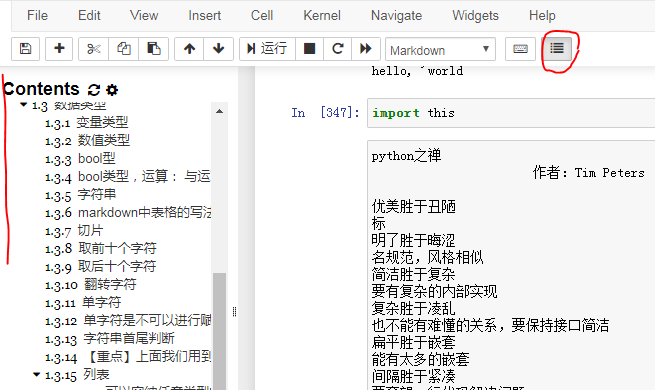Go to section 1.3.6 markdown中表格的写法
The height and width of the screenshot is (390, 655).
(x=128, y=213)
